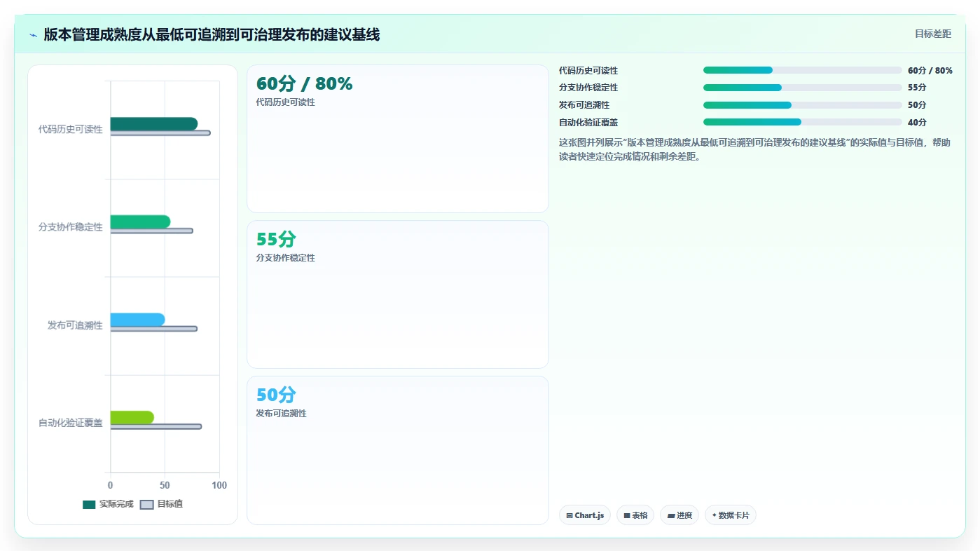Click the dark green 代码历史可读性 actual bar

click(154, 124)
